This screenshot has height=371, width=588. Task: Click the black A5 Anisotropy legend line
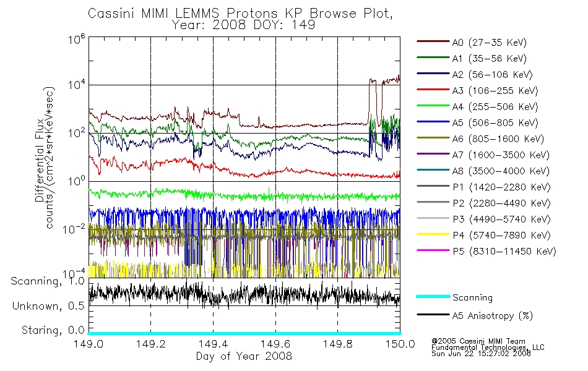click(x=433, y=314)
